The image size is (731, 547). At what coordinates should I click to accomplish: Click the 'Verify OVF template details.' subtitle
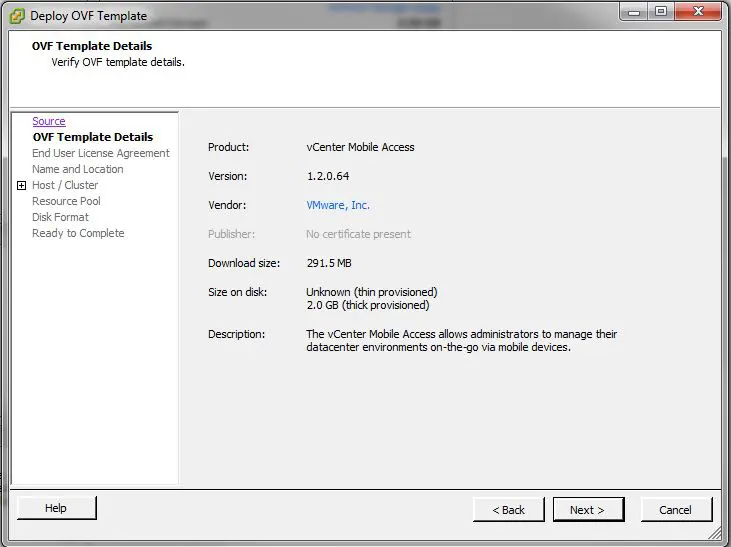pos(118,62)
